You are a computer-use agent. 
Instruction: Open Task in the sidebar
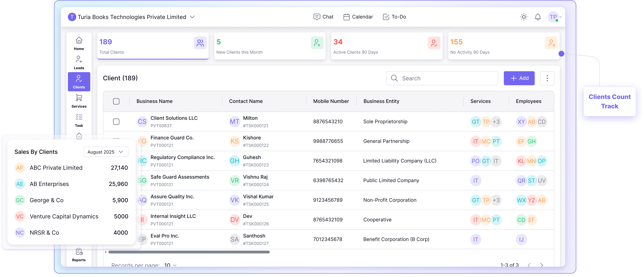(x=79, y=120)
